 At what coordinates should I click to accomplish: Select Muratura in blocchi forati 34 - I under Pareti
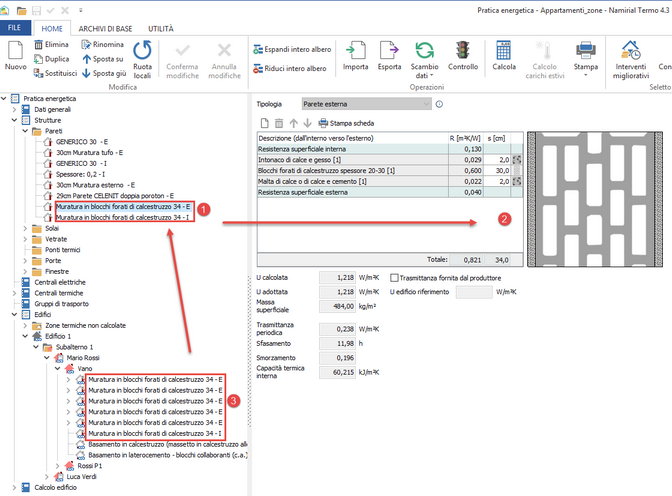123,217
